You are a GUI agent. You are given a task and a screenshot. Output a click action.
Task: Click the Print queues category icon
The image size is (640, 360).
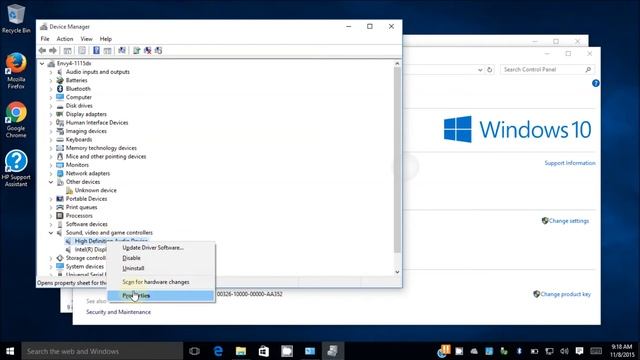[x=60, y=207]
